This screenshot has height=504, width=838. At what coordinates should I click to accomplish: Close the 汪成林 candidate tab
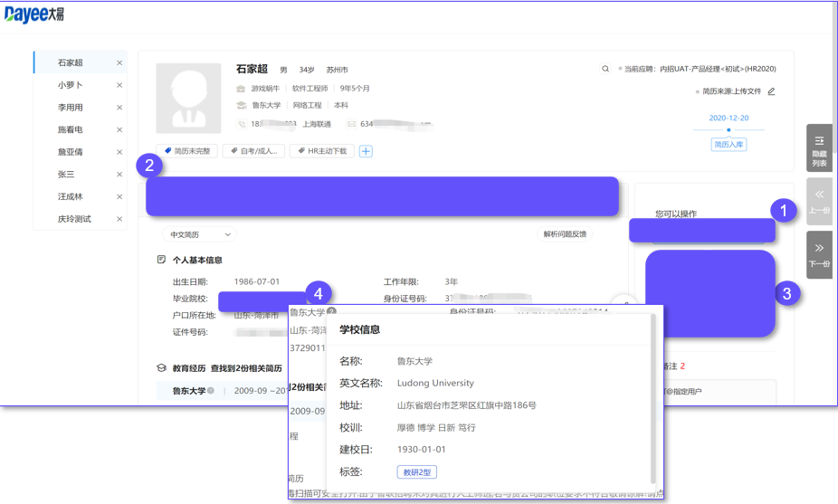[119, 196]
